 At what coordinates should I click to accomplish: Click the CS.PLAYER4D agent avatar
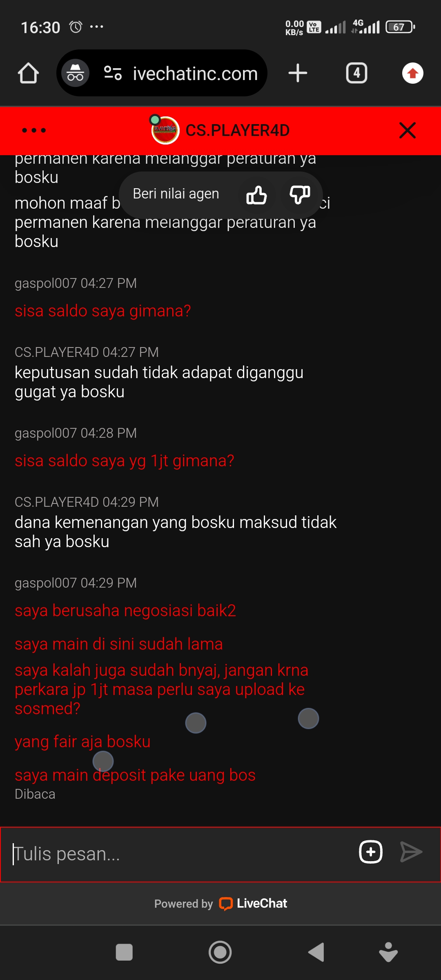click(x=165, y=130)
